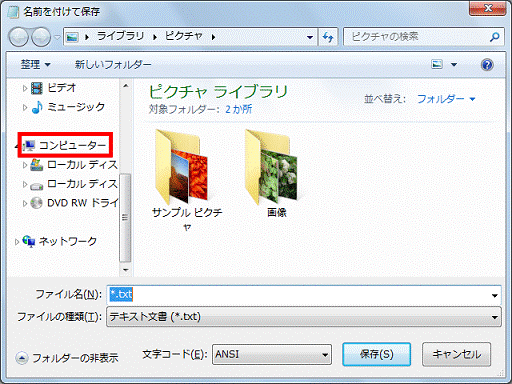This screenshot has height=384, width=512.
Task: Click 新しいフォルダー button
Action: [113, 64]
